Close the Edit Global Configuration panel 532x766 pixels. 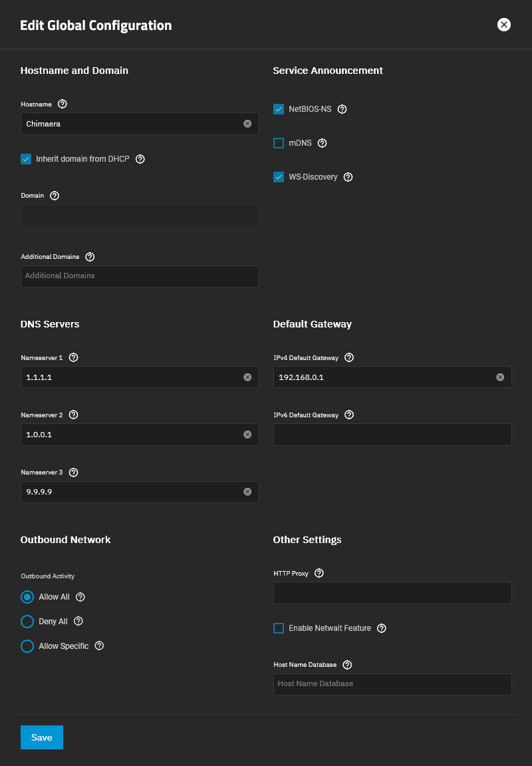503,25
